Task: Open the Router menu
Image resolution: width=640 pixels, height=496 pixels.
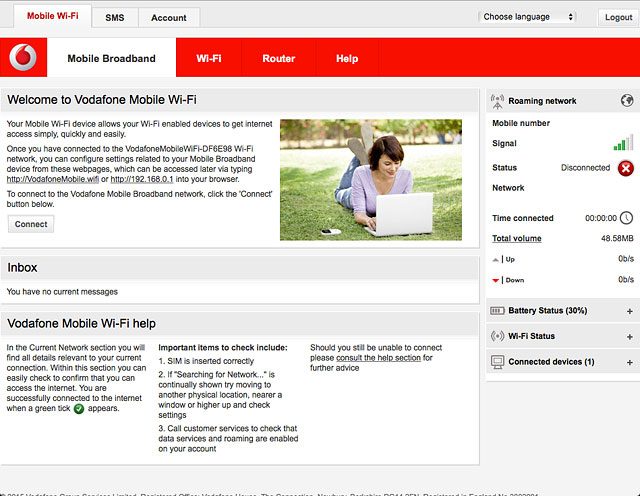Action: point(278,59)
